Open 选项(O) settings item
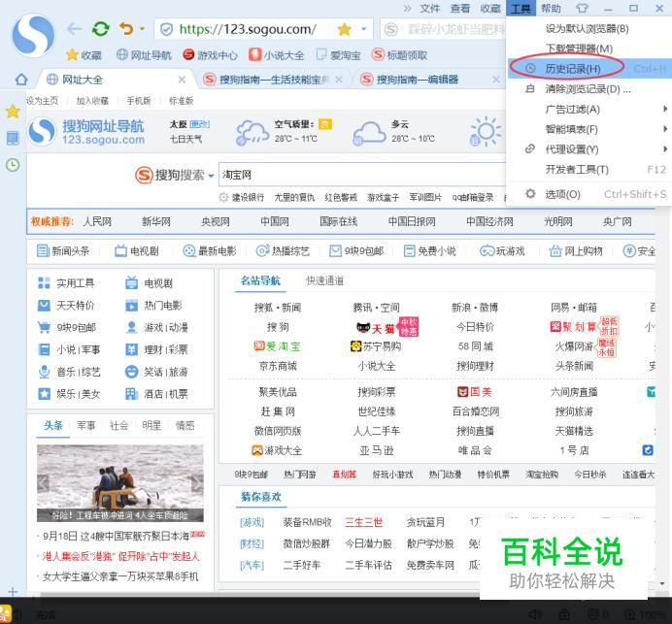 pos(587,194)
